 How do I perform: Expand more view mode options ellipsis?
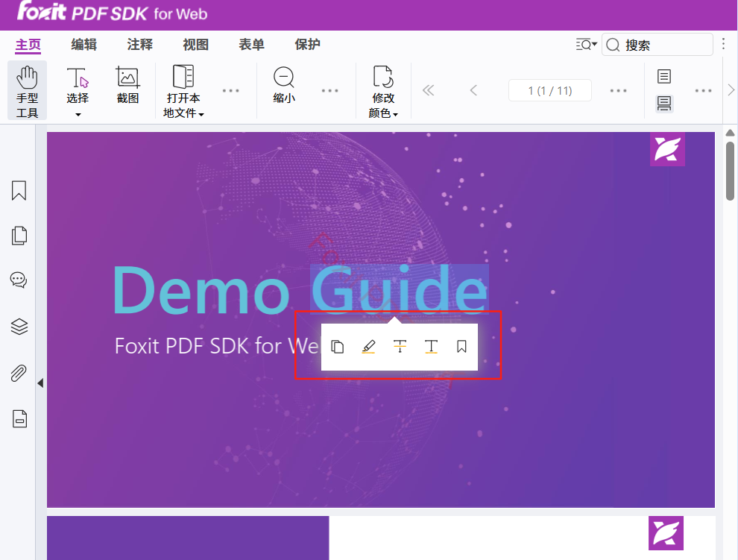[x=703, y=90]
